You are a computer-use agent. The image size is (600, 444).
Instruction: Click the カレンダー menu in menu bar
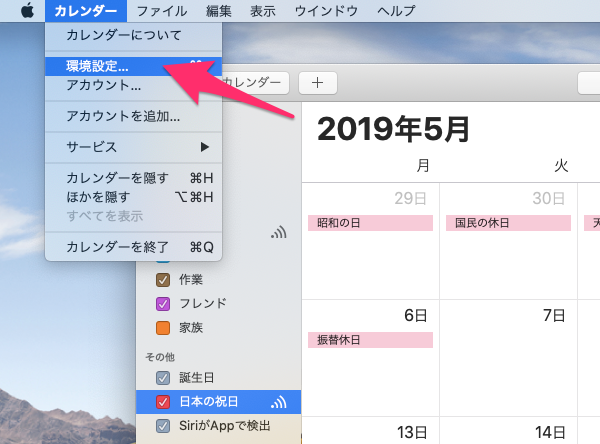tap(86, 11)
